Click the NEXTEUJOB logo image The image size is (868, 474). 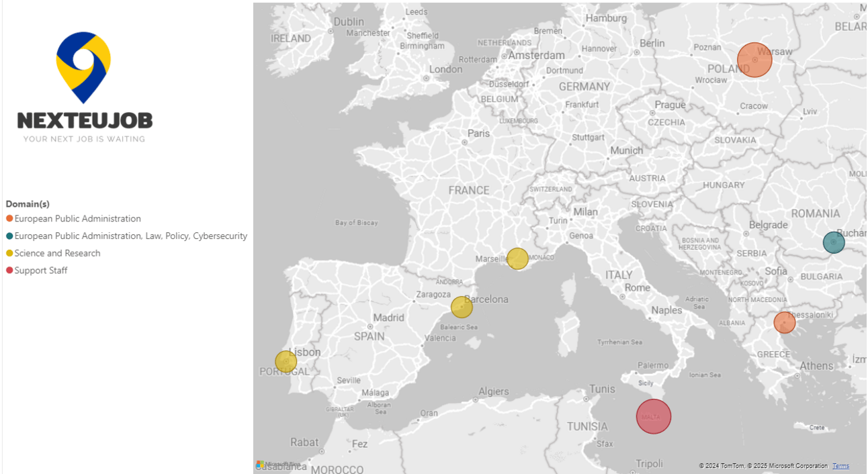[x=85, y=87]
